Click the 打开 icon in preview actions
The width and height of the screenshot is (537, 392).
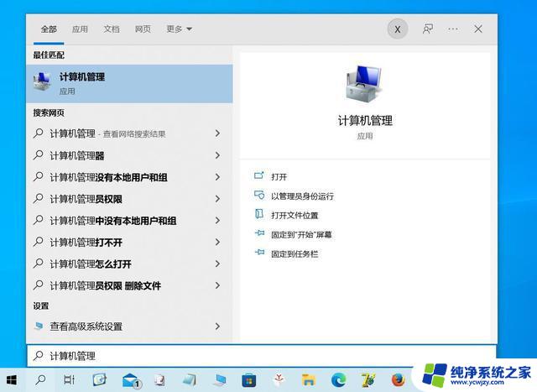(259, 175)
